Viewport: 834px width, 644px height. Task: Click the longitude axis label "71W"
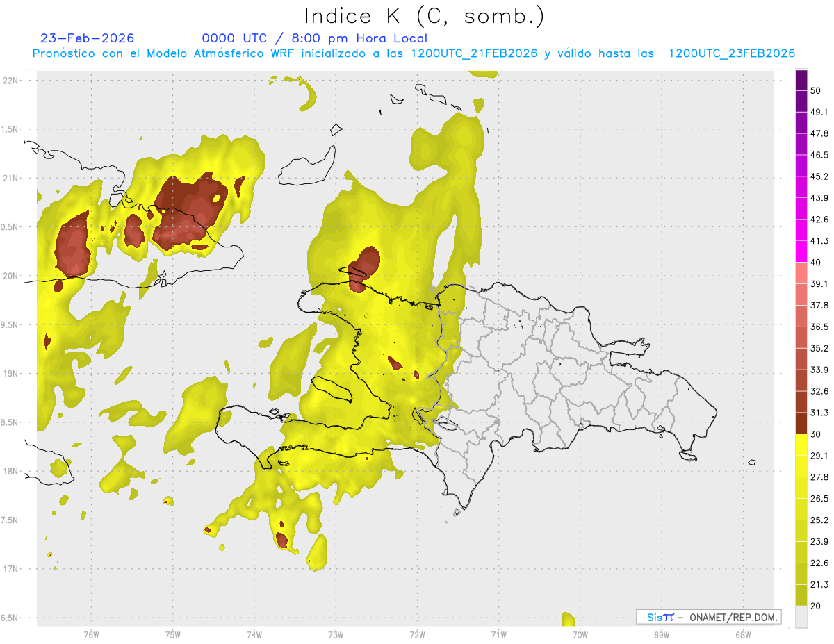(498, 634)
